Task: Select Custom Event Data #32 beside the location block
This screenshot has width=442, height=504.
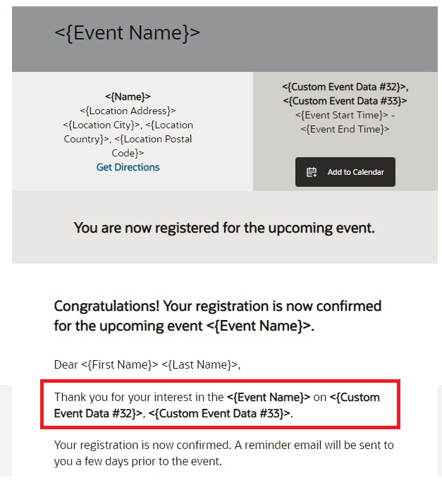Action: [x=344, y=87]
